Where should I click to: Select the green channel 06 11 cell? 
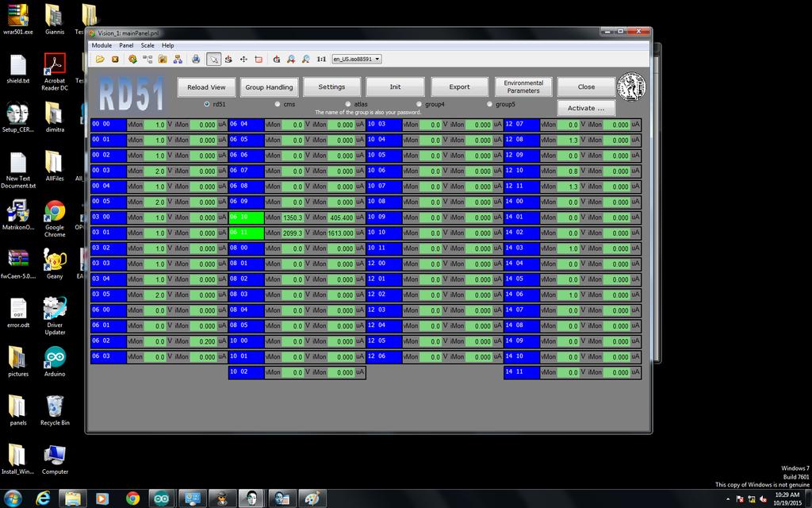click(247, 233)
